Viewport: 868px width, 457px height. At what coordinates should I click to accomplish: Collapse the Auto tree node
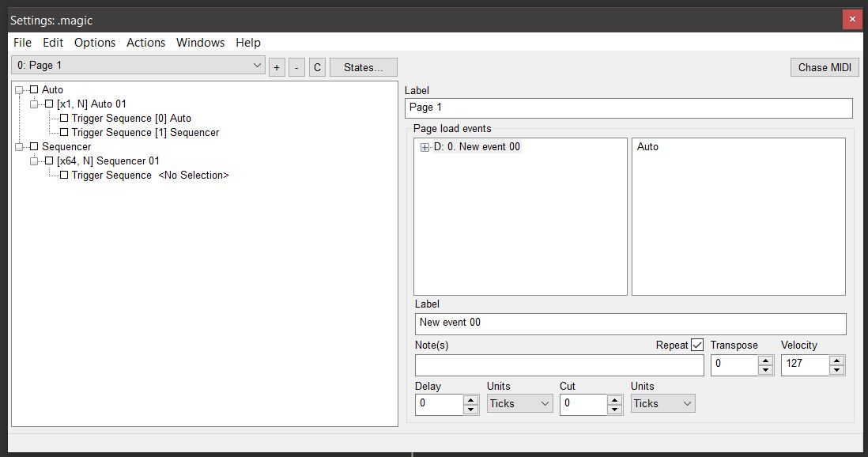point(20,89)
